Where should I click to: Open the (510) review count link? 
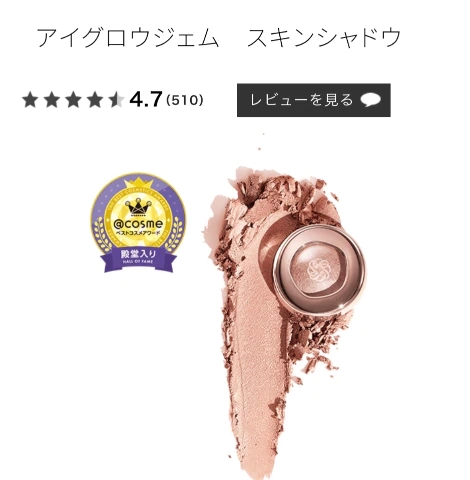(x=184, y=100)
